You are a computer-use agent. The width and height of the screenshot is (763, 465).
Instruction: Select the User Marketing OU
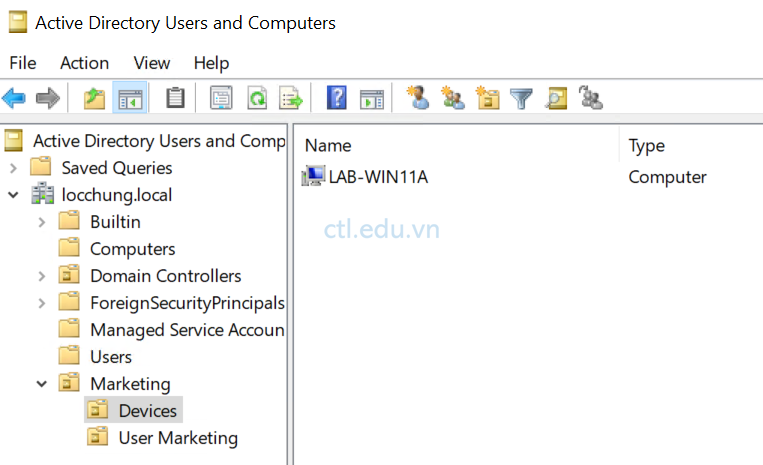(178, 438)
